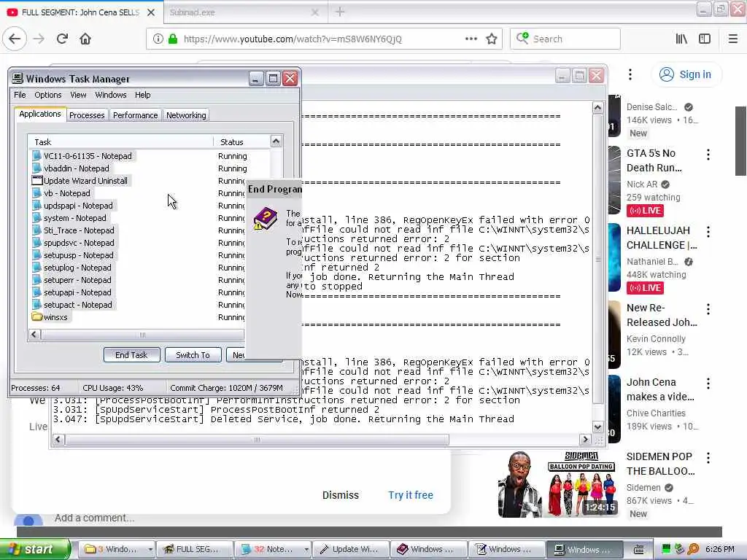
Task: Click the task list horizontal scrollbar thumb
Action: tap(142, 334)
